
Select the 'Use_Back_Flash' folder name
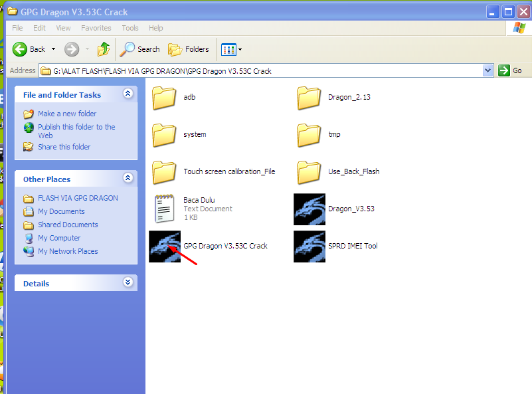click(354, 171)
